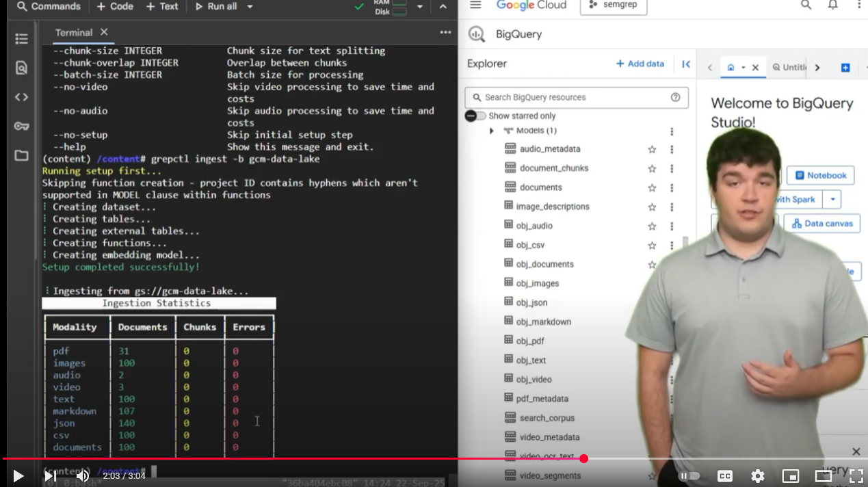Add a Code cell
This screenshot has height=487, width=868.
pos(114,6)
